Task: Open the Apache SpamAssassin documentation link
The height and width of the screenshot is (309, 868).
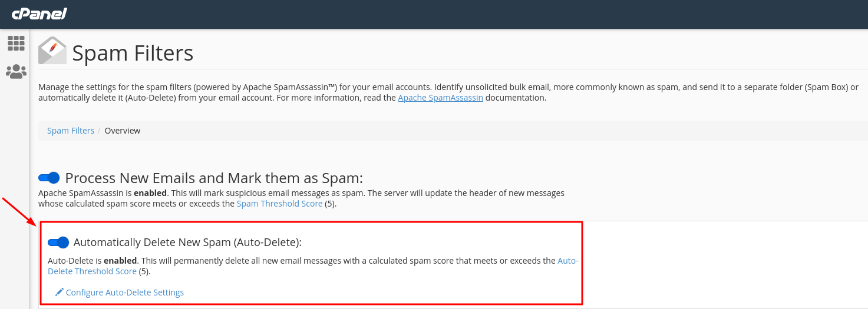Action: click(x=440, y=98)
